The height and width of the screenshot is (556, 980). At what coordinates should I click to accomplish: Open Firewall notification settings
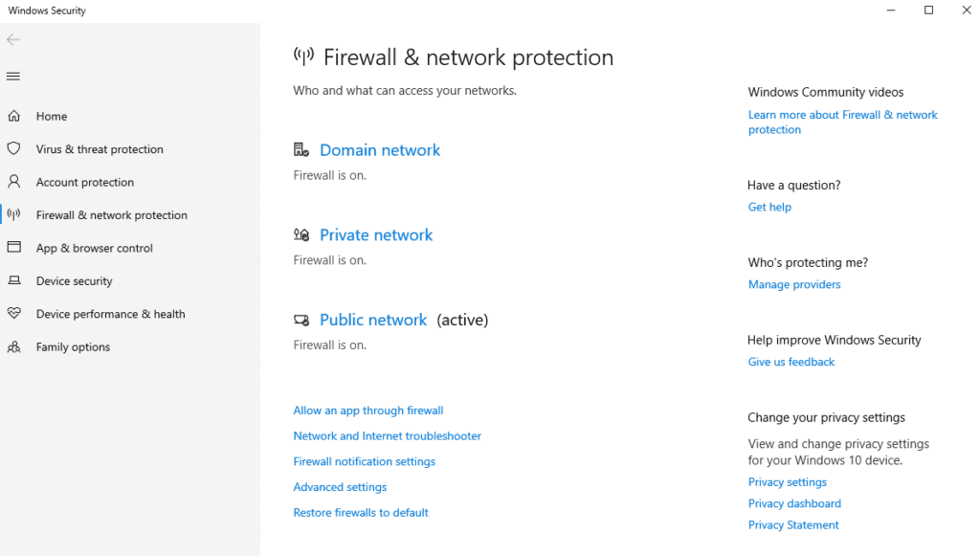[365, 462]
